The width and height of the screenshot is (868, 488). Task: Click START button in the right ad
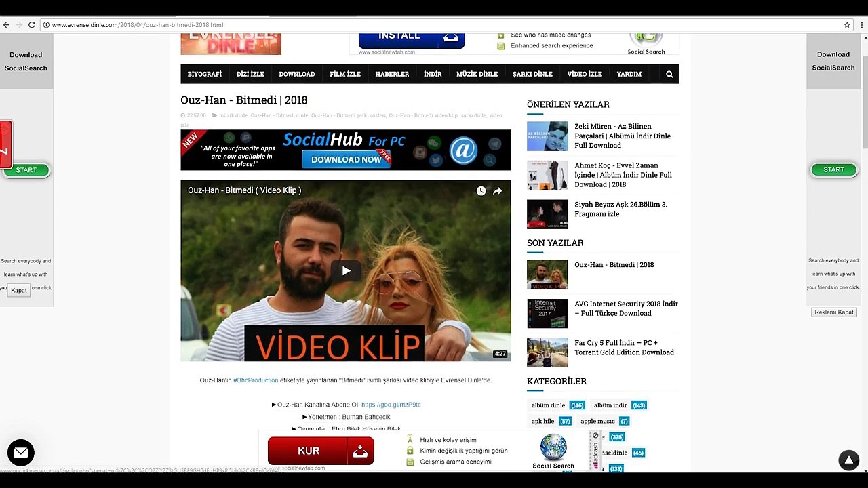833,170
